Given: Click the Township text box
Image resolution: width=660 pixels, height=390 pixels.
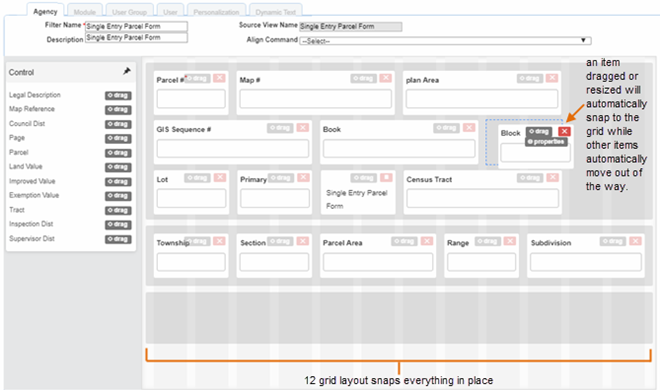Looking at the screenshot, I should pyautogui.click(x=191, y=262).
